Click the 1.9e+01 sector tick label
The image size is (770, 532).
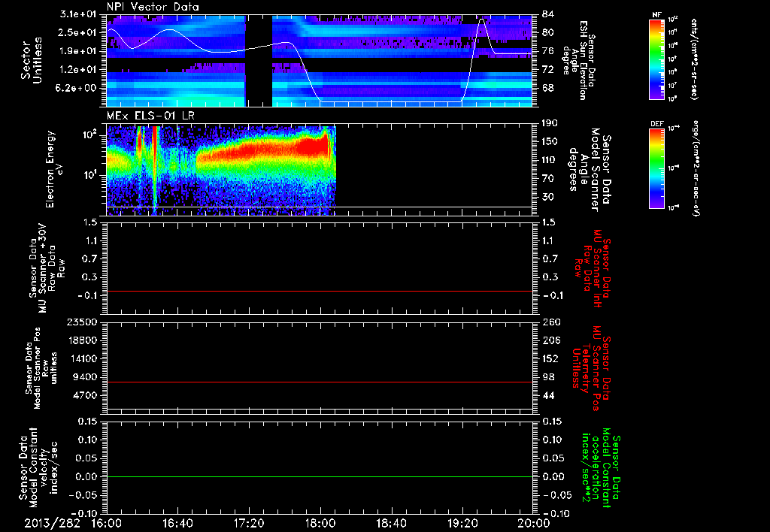77,51
